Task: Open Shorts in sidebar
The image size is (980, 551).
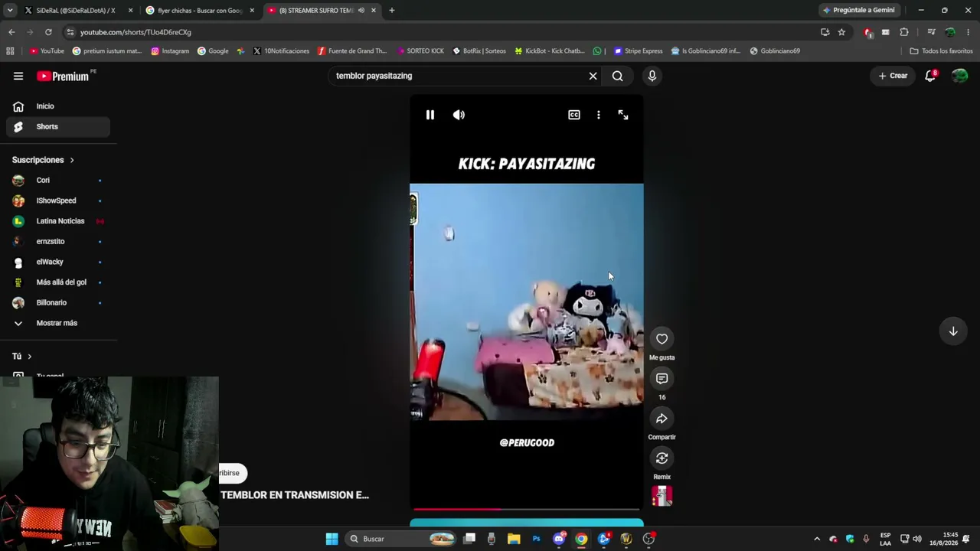Action: tap(58, 126)
